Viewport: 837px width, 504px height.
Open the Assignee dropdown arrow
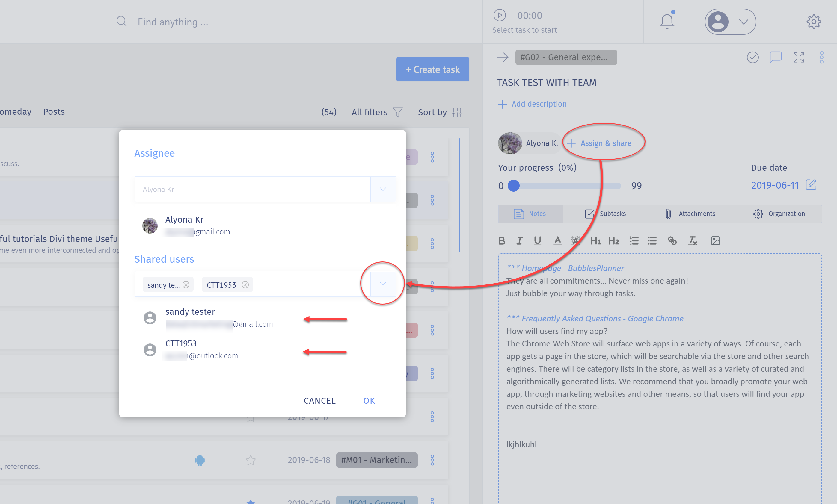383,189
